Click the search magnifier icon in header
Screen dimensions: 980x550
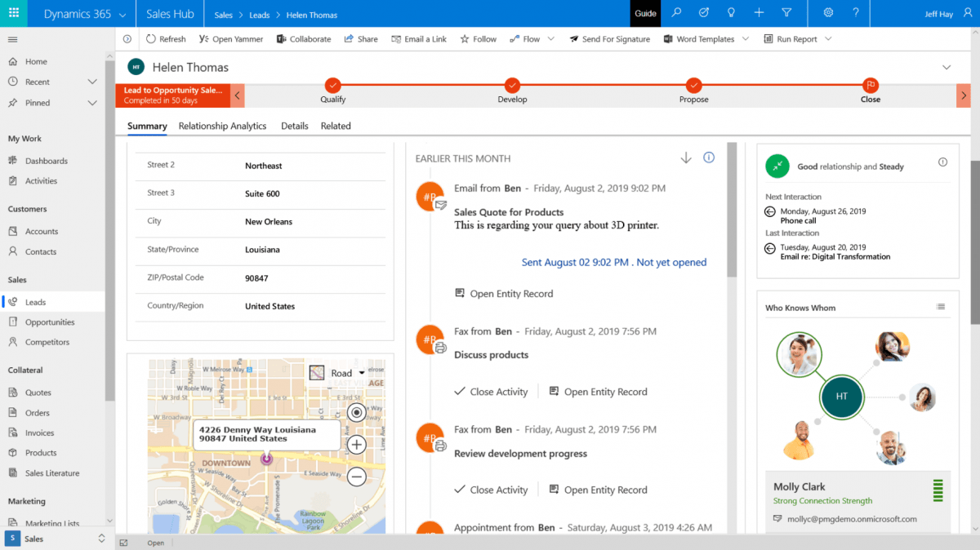676,13
